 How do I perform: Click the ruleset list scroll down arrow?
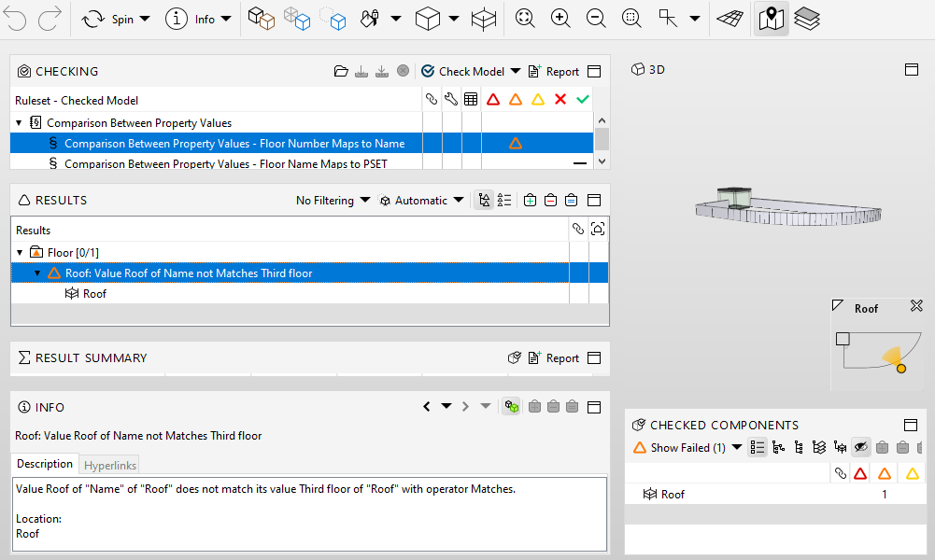(602, 161)
